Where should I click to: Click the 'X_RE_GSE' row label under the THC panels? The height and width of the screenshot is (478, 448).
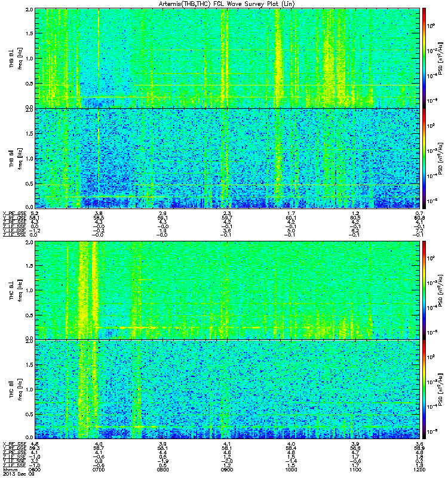(14, 444)
